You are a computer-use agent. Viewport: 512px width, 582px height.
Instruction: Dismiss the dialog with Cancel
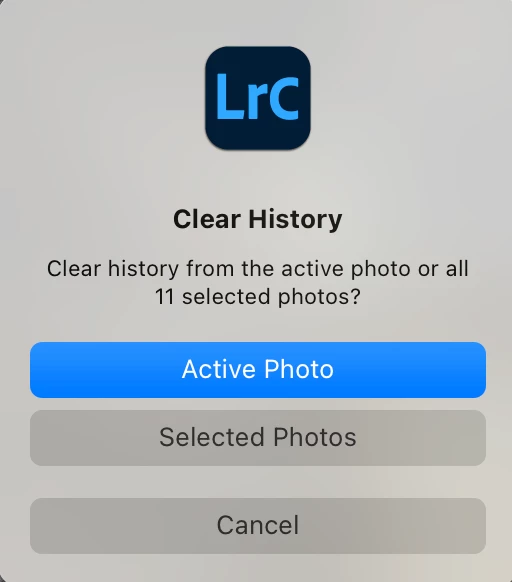pyautogui.click(x=258, y=526)
